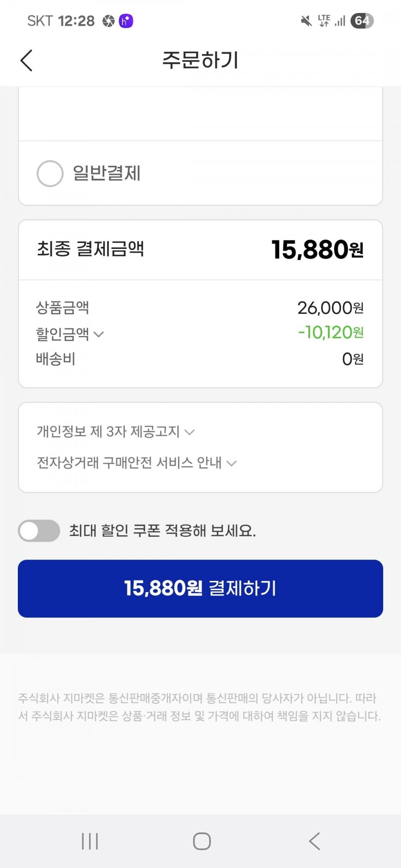The width and height of the screenshot is (401, 868).
Task: Toggle the 최대 할인 쿠폰 switch
Action: pos(39,531)
